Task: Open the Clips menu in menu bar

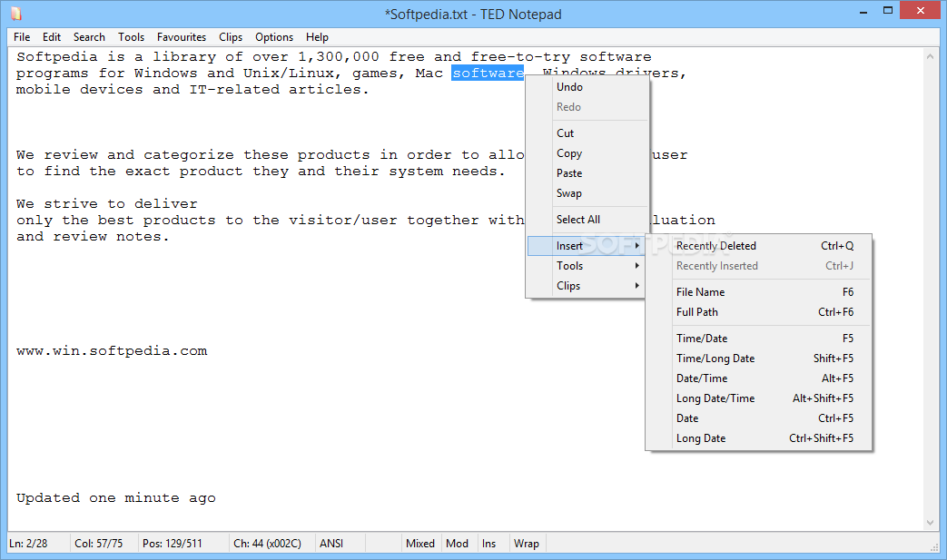Action: (230, 37)
